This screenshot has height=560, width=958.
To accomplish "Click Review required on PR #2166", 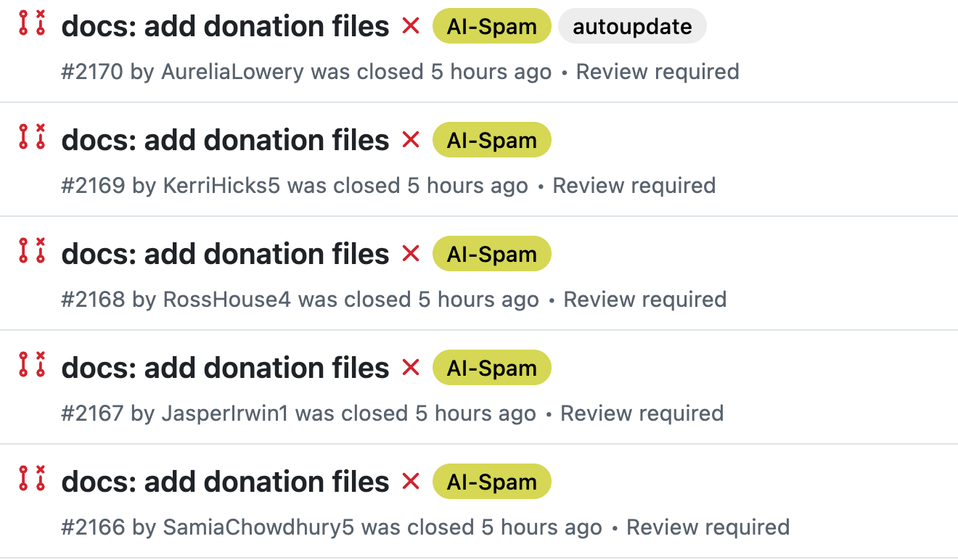I will 708,527.
